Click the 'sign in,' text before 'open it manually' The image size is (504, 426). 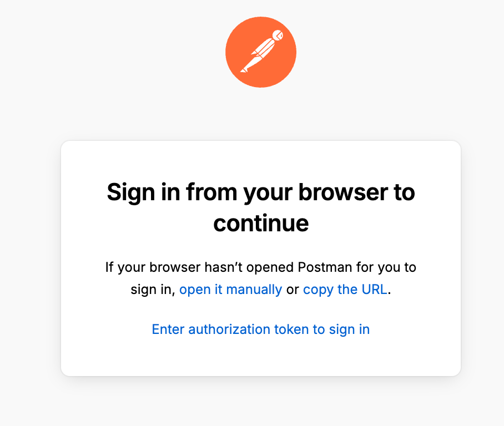point(153,289)
